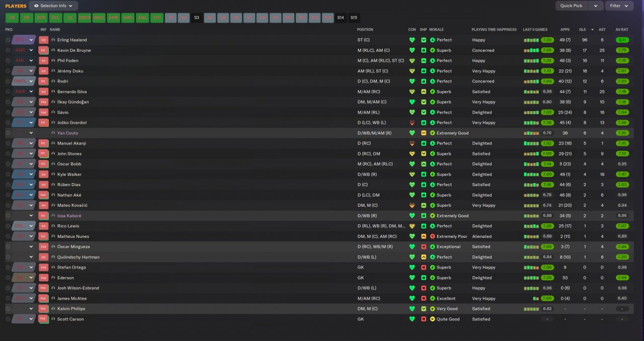Toggle the picked checkmark for Scott Carson
644x341 pixels.
pos(8,319)
